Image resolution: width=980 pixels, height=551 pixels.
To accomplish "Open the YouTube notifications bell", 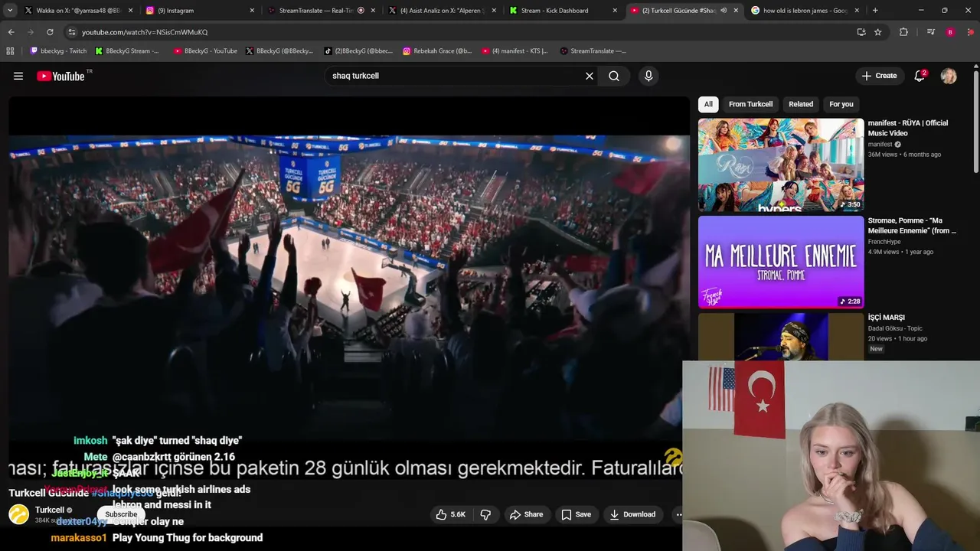I will click(x=920, y=76).
